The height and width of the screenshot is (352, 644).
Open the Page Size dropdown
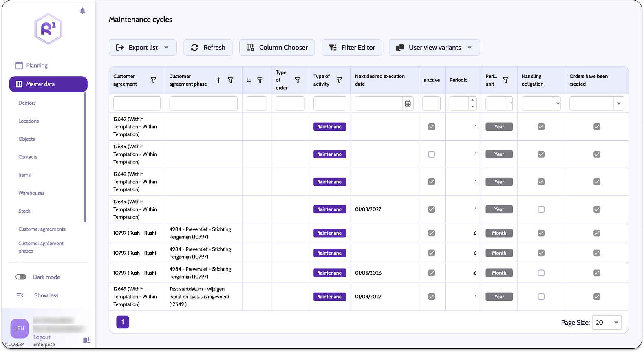(616, 323)
